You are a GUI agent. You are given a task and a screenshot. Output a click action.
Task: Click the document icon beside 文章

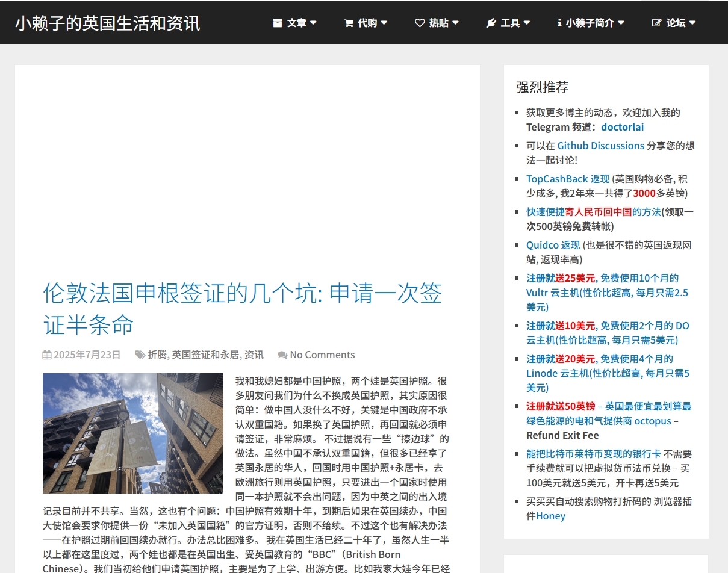point(277,23)
